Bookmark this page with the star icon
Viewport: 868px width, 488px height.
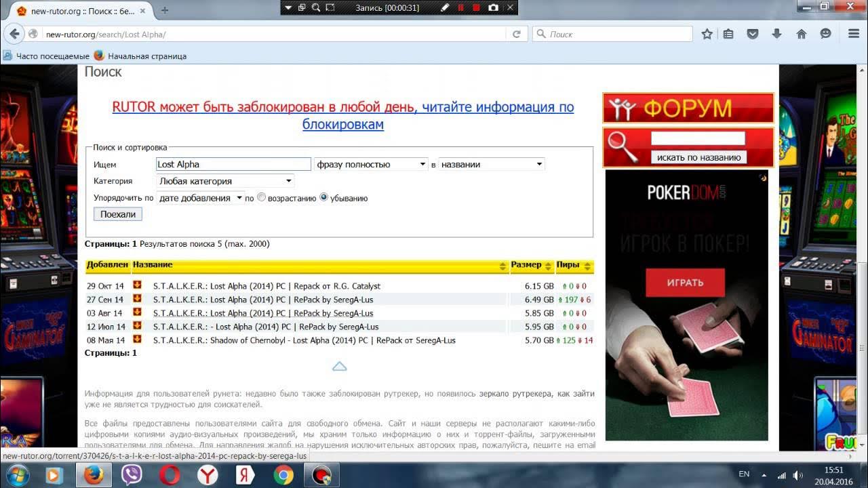(707, 34)
